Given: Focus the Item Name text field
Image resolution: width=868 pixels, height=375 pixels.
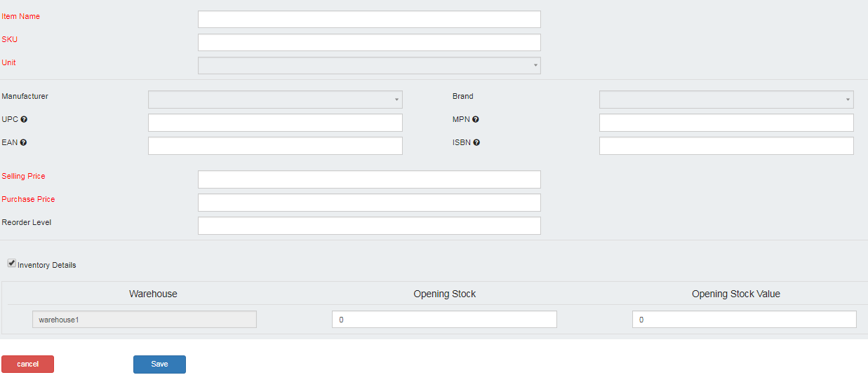Looking at the screenshot, I should click(369, 20).
